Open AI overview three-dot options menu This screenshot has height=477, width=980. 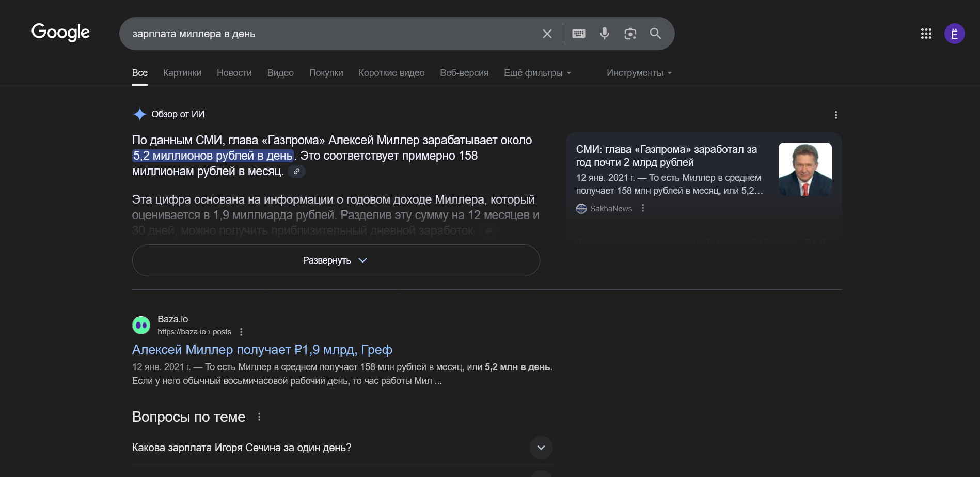(836, 115)
